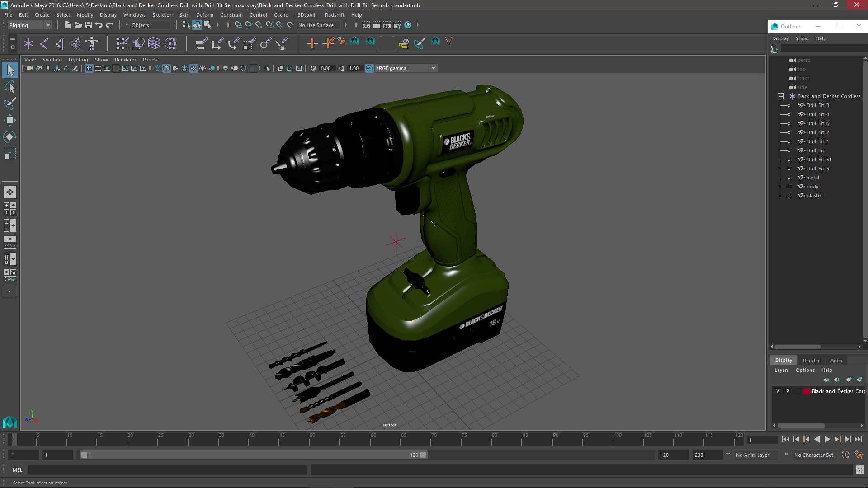
Task: Open the sRGB gamma view transform dropdown
Action: 406,68
